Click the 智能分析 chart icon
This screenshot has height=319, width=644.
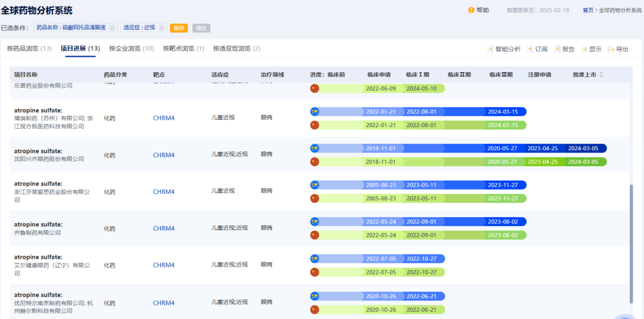click(x=490, y=49)
